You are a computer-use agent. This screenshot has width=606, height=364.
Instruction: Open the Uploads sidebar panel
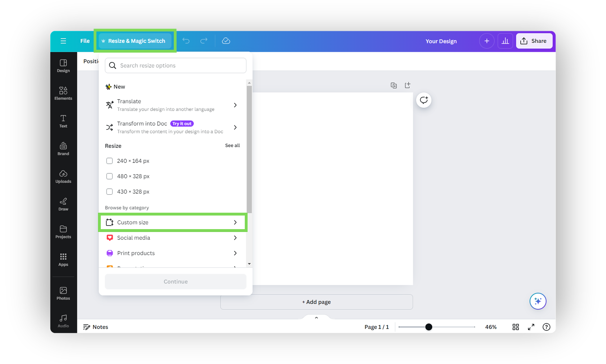point(63,177)
